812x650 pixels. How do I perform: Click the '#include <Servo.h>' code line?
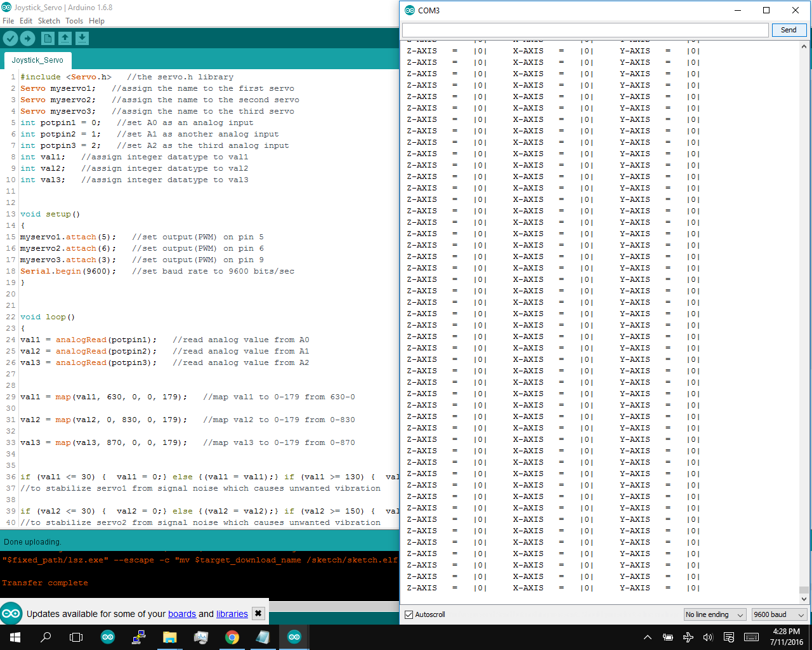click(66, 77)
